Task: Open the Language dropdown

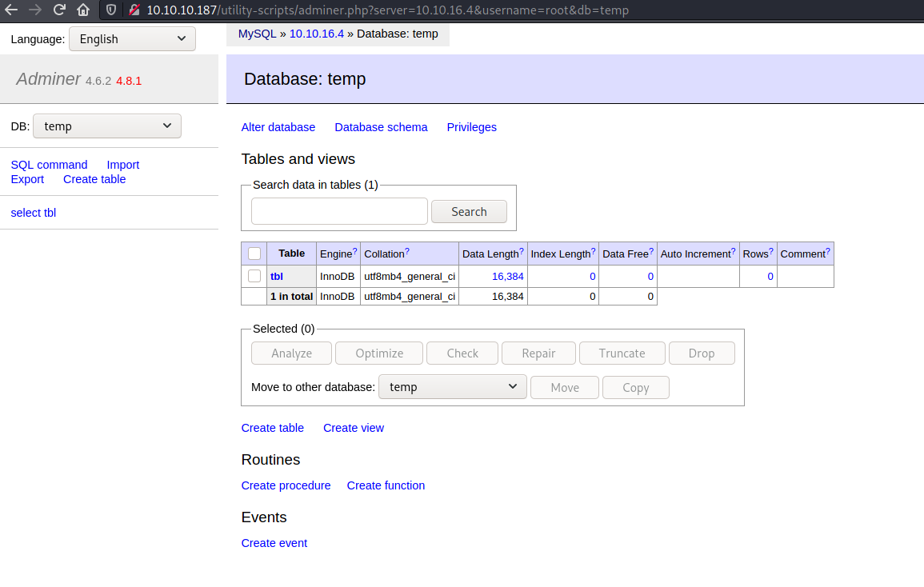Action: 132,39
